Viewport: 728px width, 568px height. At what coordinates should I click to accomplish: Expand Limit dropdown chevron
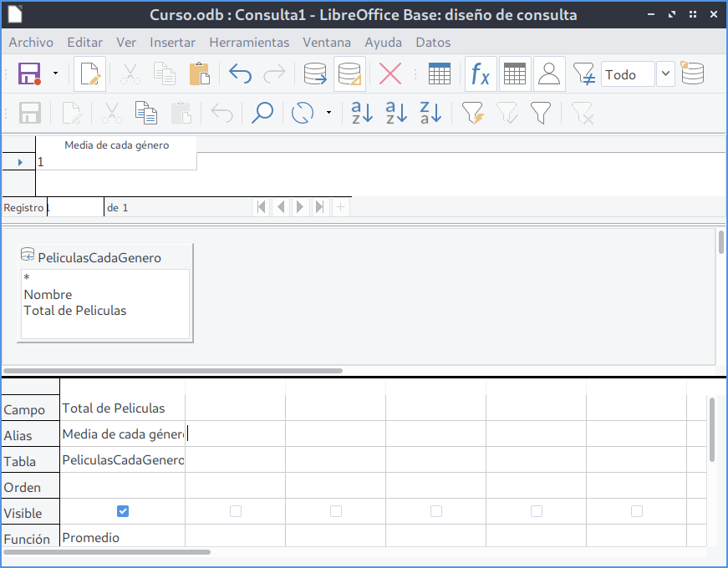[665, 74]
